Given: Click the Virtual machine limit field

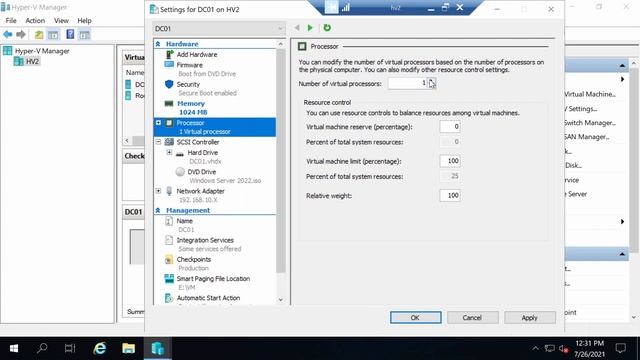Looking at the screenshot, I should point(450,161).
